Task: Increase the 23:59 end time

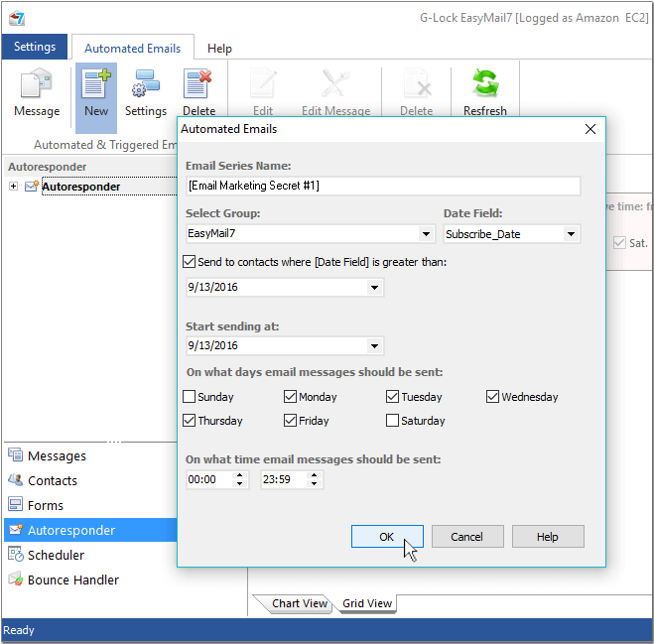Action: click(314, 475)
